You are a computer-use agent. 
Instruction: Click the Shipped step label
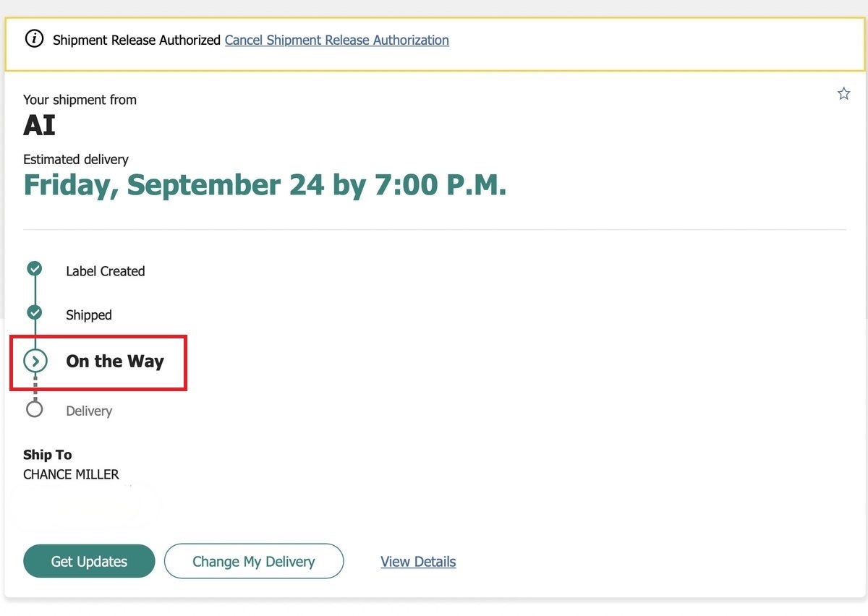click(89, 315)
